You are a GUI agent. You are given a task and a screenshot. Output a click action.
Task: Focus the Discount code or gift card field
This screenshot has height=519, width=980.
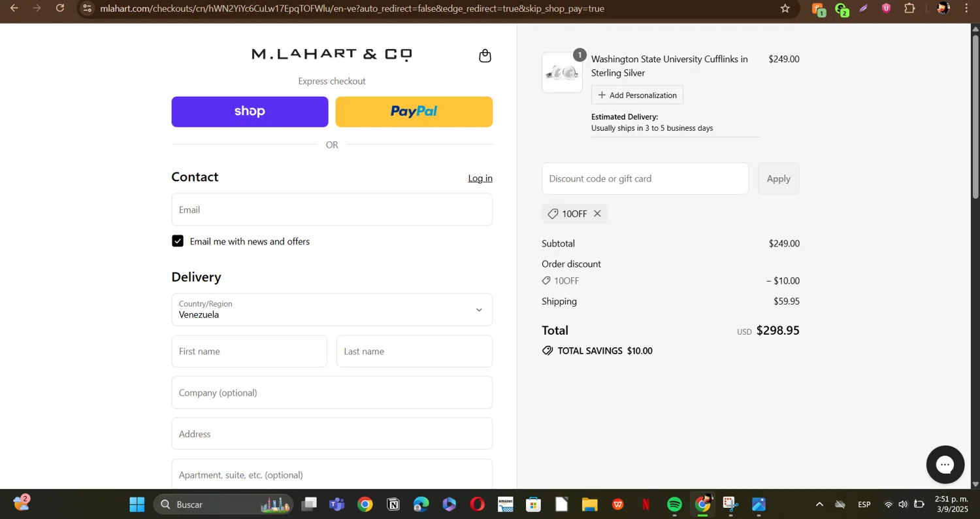pyautogui.click(x=645, y=178)
